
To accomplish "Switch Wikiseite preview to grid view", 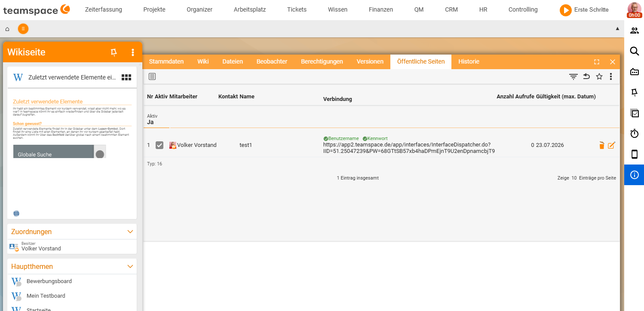I will click(x=126, y=77).
